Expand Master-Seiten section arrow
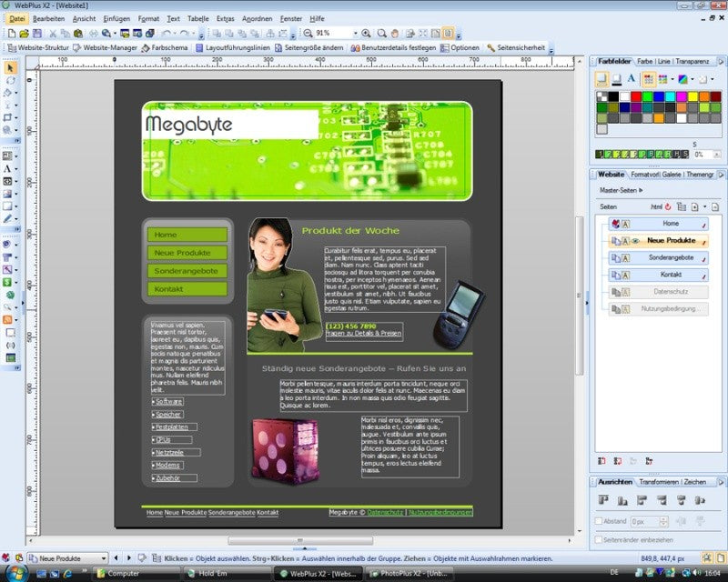 (x=641, y=190)
